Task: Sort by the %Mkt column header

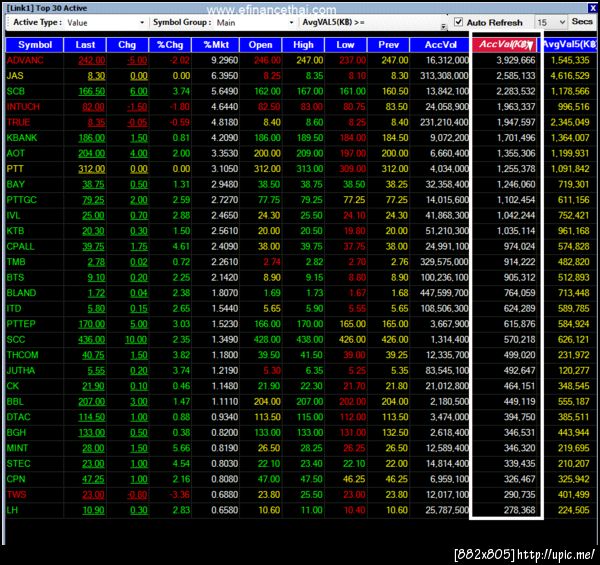Action: tap(216, 45)
